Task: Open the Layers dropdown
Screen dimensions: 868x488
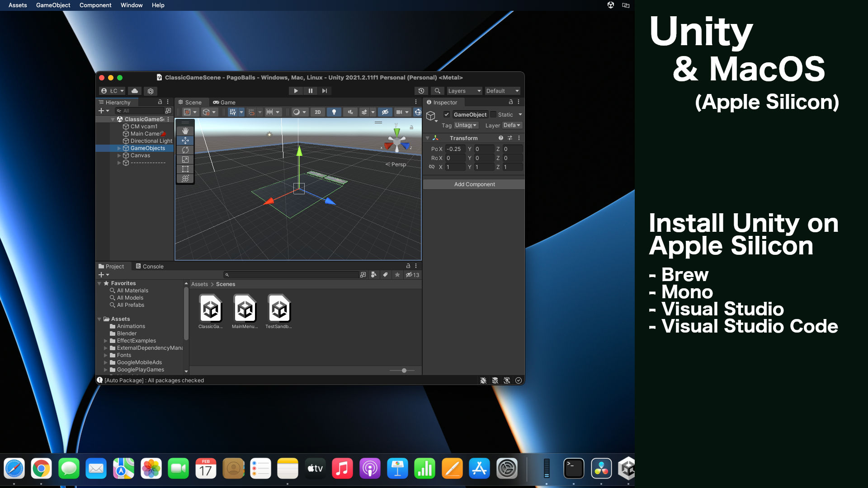Action: click(x=464, y=91)
